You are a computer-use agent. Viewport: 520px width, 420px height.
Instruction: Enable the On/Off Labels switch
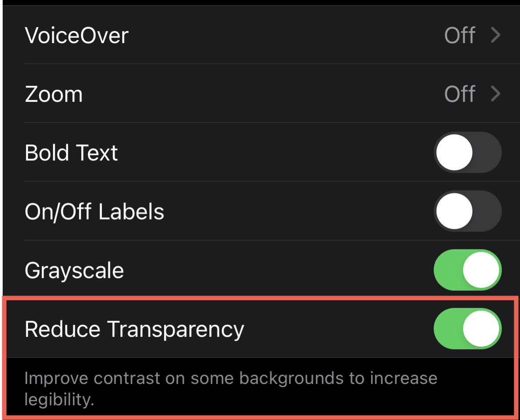tap(467, 211)
